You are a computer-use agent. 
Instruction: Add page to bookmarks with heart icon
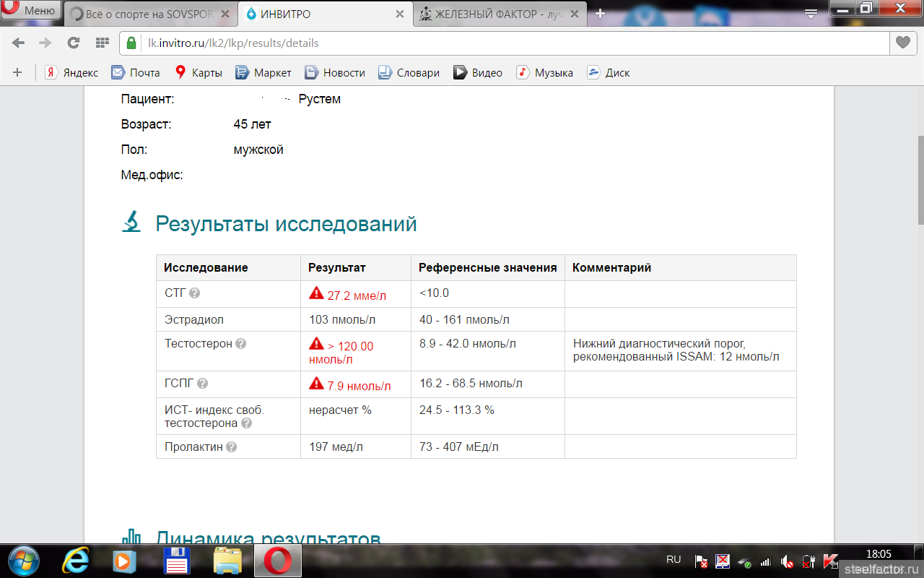pyautogui.click(x=902, y=43)
